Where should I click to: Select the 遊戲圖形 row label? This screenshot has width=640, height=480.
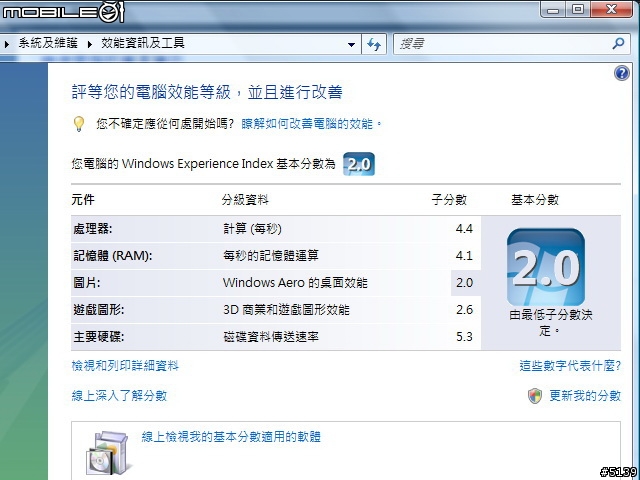click(98, 310)
